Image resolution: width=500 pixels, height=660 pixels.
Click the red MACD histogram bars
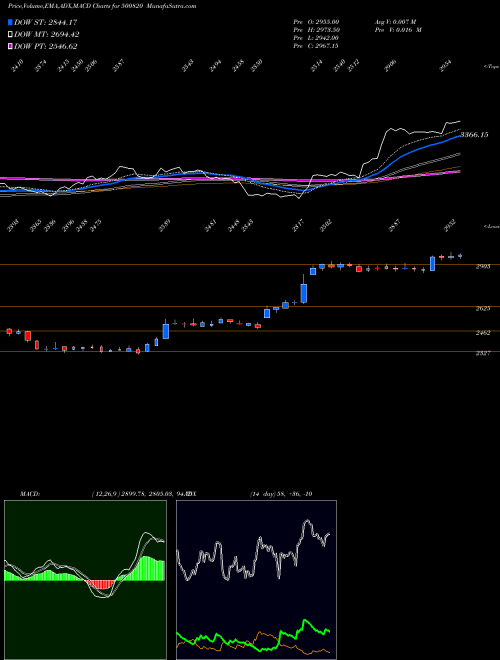[x=101, y=584]
